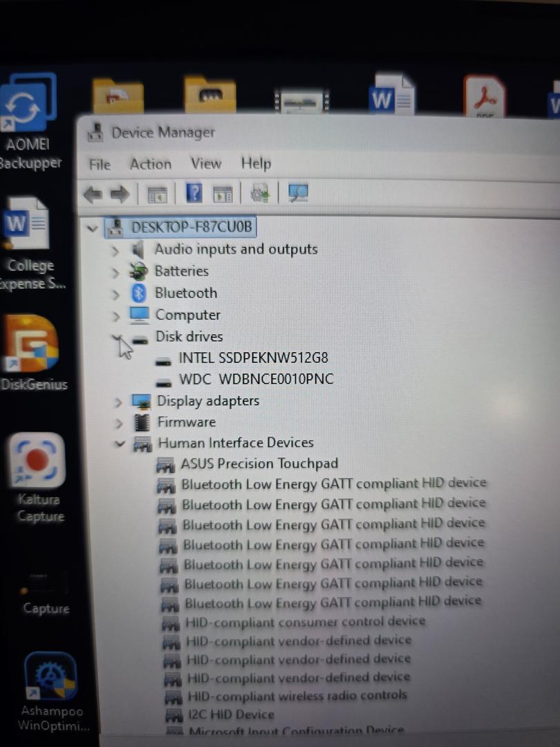This screenshot has height=747, width=560.
Task: Launch the Ashampoo WinOptimizer desktop shortcut
Action: 51,692
